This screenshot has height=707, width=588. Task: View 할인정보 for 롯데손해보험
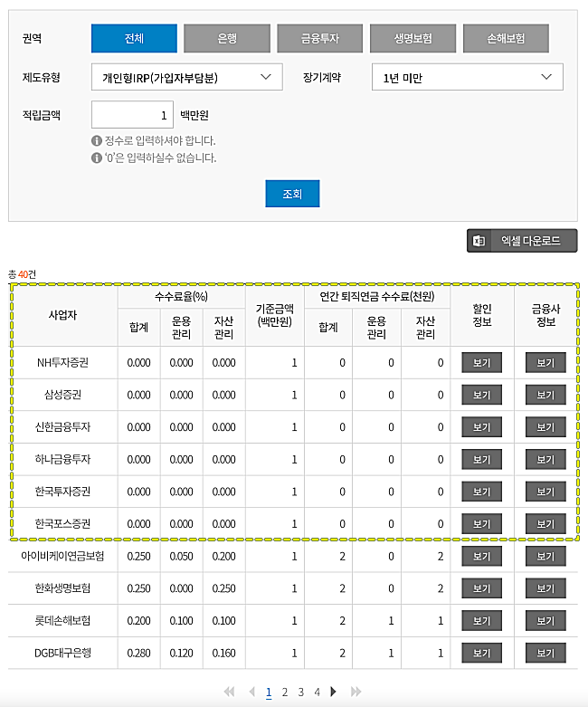(481, 621)
